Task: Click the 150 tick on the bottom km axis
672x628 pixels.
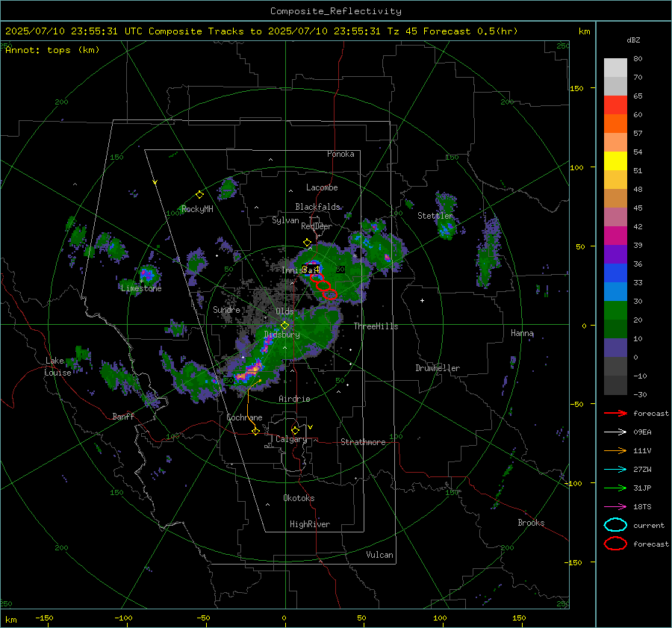Action: 519,618
